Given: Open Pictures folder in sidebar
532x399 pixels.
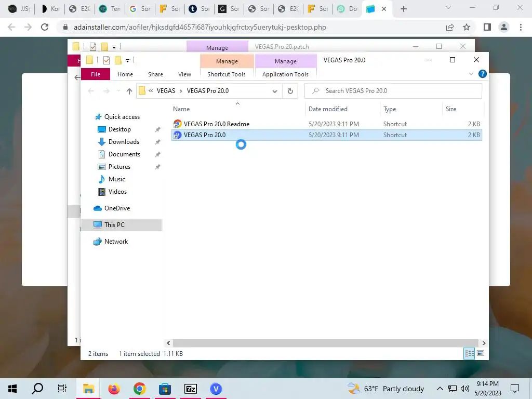Looking at the screenshot, I should [x=119, y=167].
